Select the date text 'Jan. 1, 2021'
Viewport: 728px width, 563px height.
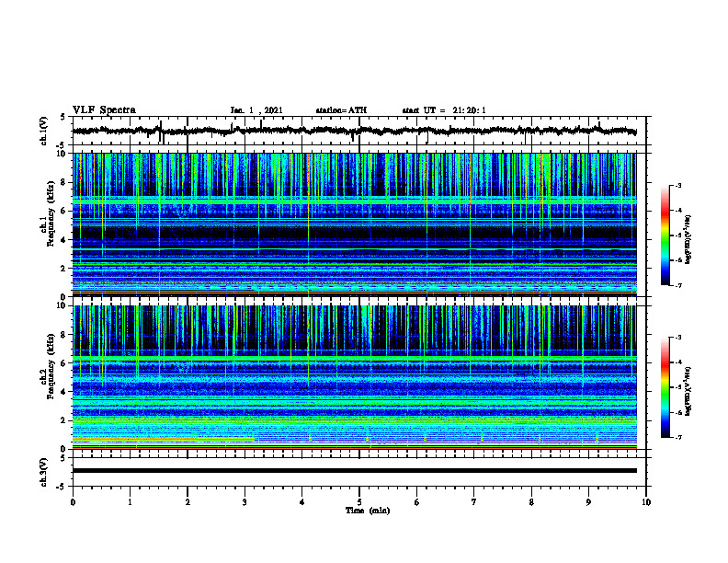tap(256, 110)
